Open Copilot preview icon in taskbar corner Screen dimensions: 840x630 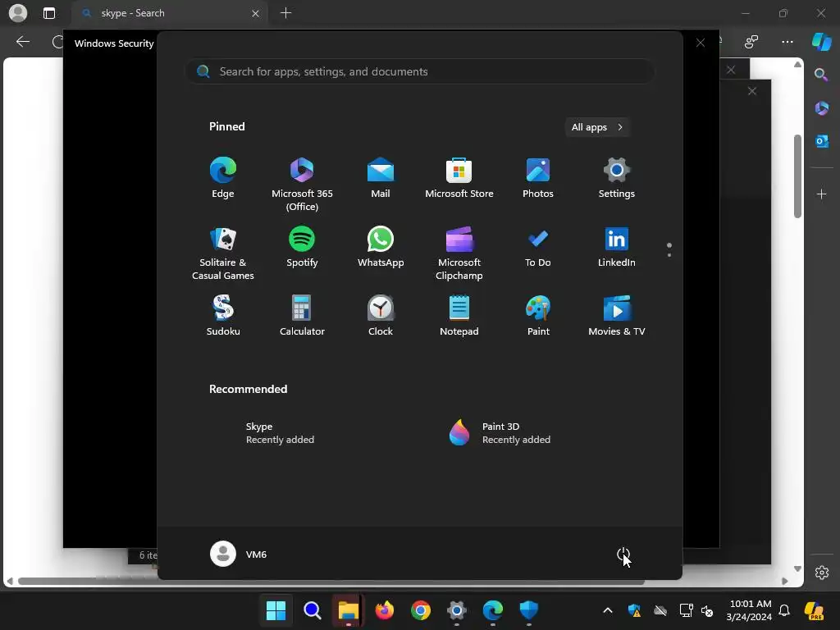[x=815, y=610]
